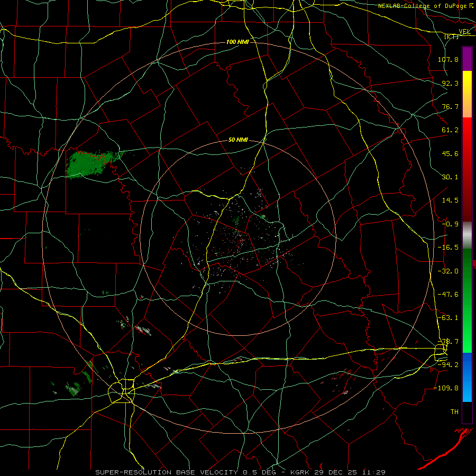Click the [KT] units label
This screenshot has height=476, width=476.
coord(452,36)
